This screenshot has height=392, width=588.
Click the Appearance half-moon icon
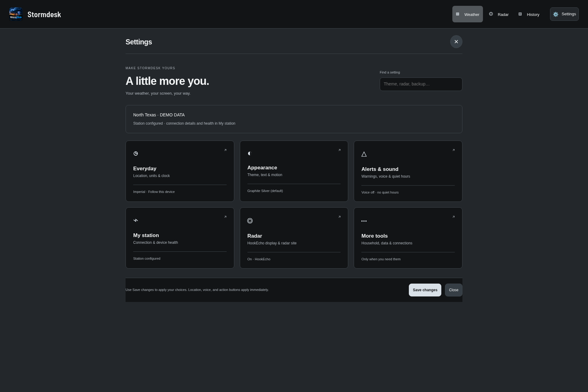250,153
